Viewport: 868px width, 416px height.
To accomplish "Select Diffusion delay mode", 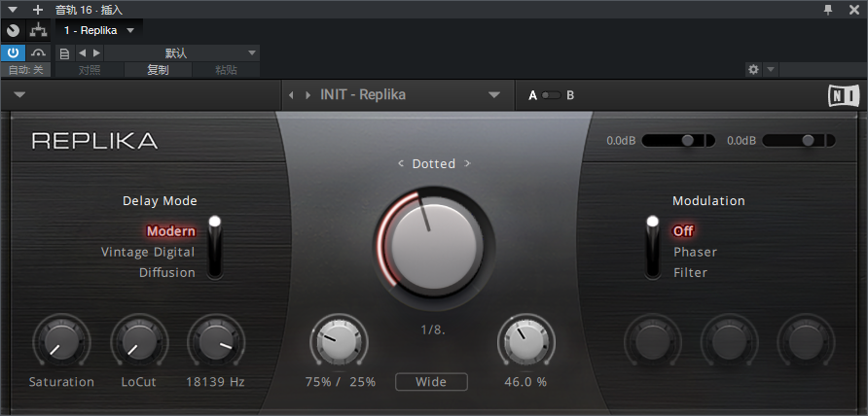I will (x=167, y=273).
